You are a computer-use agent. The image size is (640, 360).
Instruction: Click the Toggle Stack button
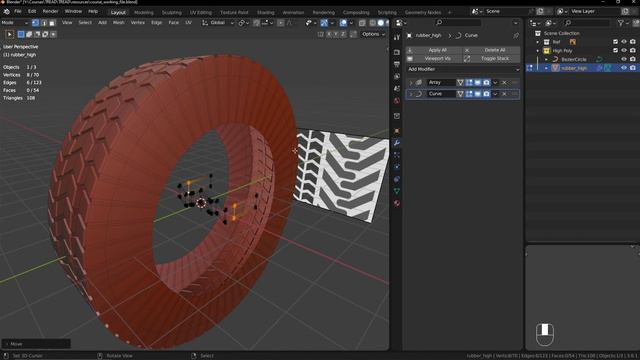(492, 59)
